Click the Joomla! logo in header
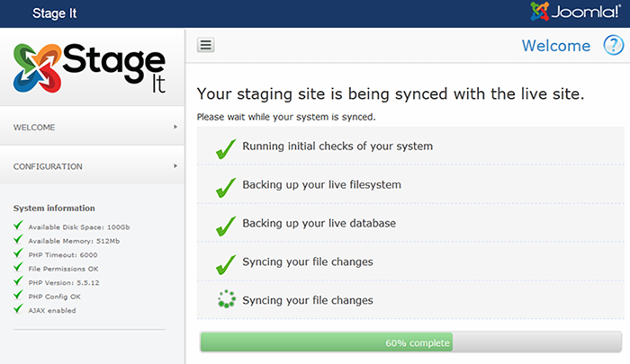The image size is (630, 364). point(575,12)
